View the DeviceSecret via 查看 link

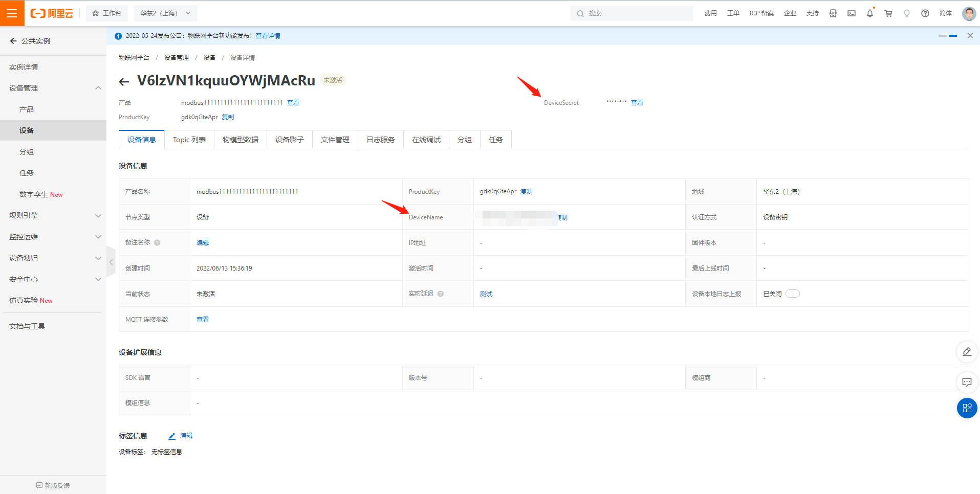point(637,103)
